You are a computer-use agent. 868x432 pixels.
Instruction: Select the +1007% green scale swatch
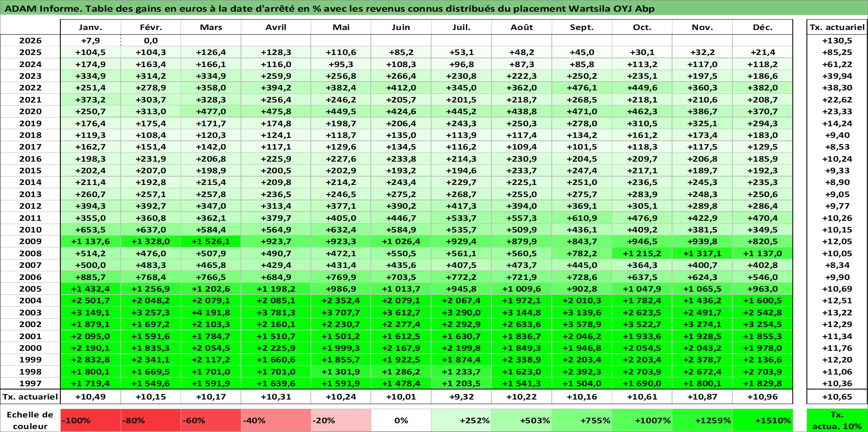(642, 420)
